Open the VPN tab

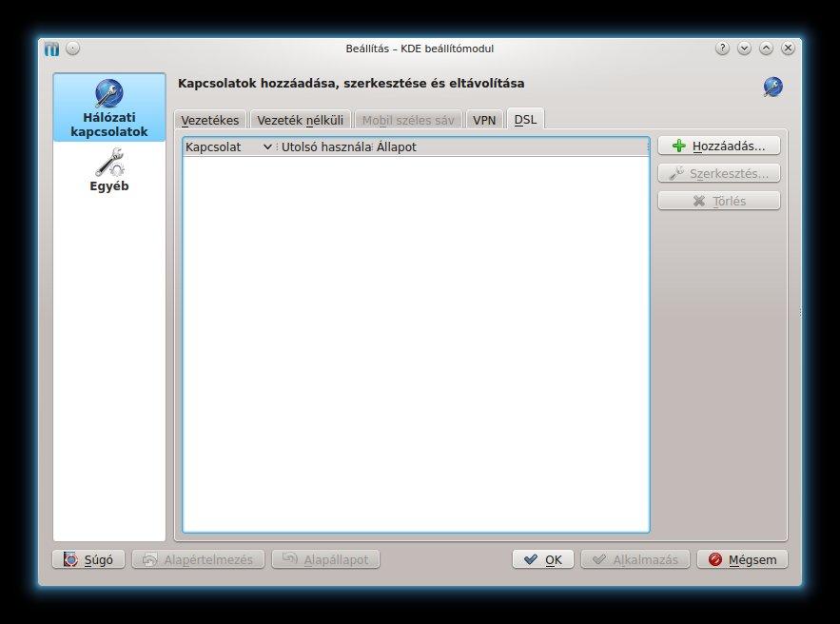[484, 120]
